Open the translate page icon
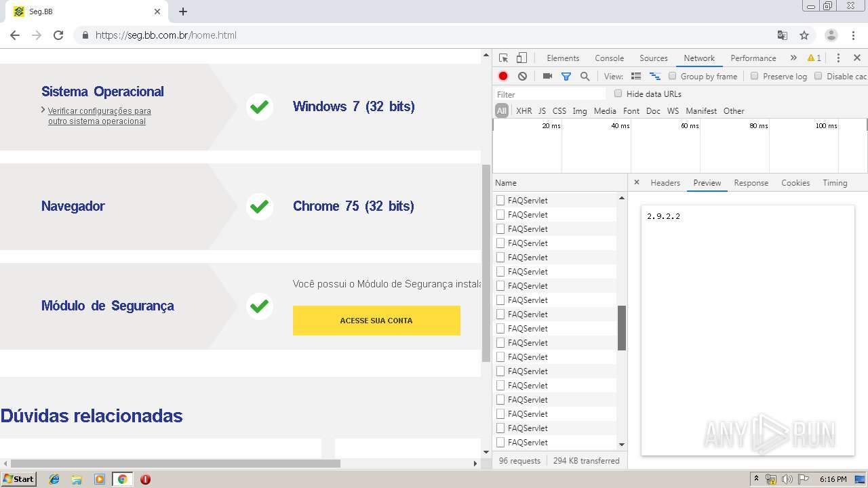Screen dimensions: 868x488 coord(783,35)
